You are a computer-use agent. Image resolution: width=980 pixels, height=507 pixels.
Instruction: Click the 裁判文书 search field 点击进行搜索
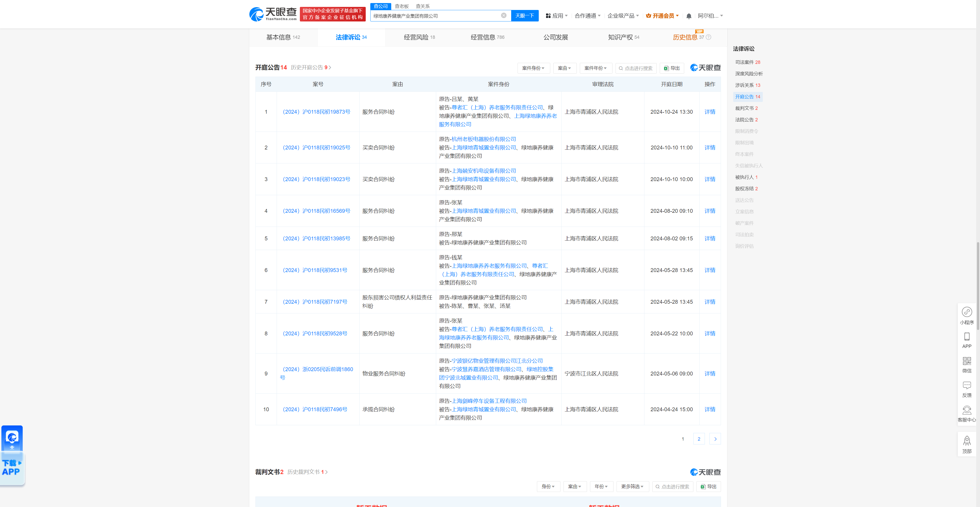(x=672, y=487)
